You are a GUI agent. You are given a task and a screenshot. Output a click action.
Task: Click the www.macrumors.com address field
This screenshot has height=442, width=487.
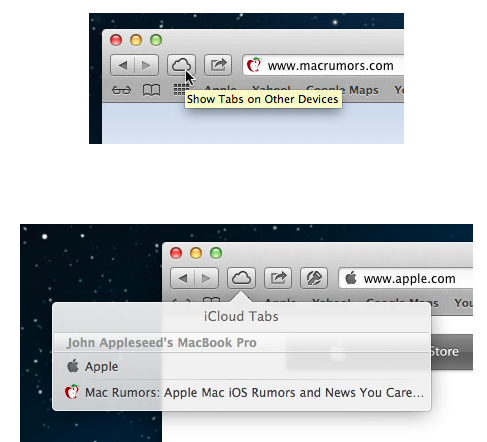323,65
